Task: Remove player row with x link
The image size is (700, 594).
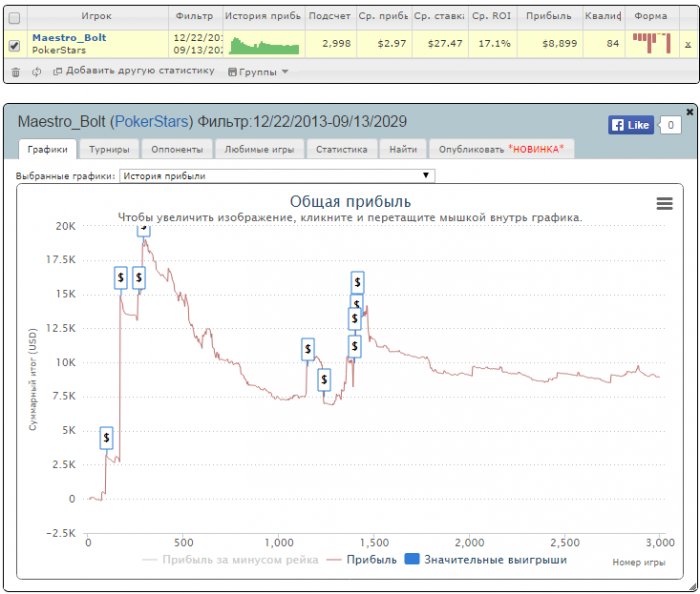Action: click(x=688, y=44)
